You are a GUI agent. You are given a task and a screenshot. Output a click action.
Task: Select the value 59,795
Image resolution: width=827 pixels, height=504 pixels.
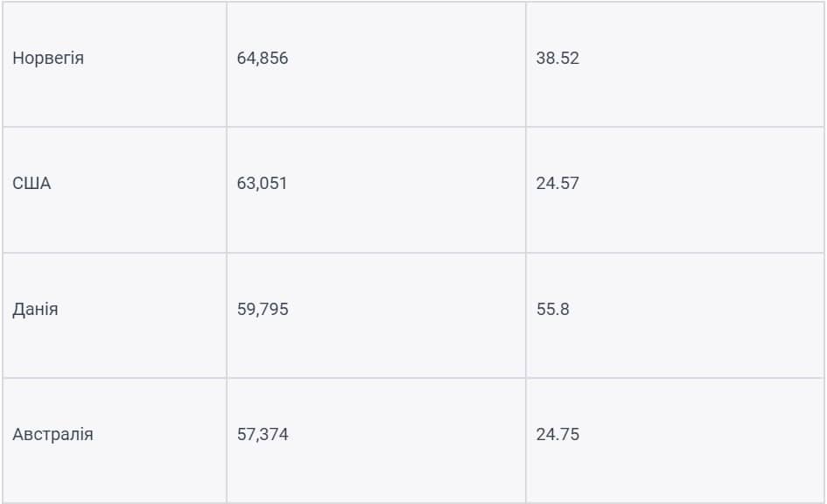pyautogui.click(x=263, y=309)
